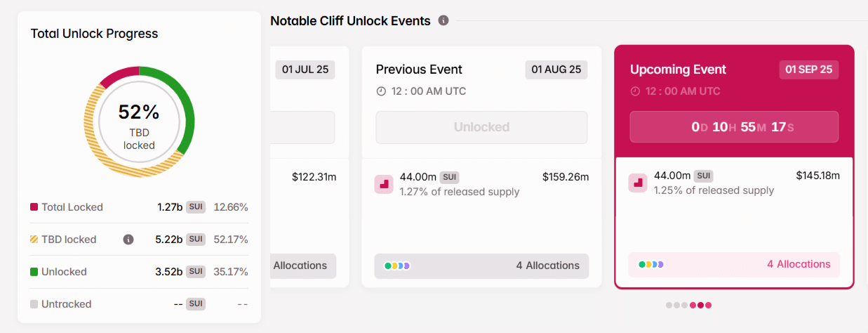Screen dimensions: 868x333
Task: Click info icon beside Notable Cliff Unlock Events
Action: coord(443,20)
